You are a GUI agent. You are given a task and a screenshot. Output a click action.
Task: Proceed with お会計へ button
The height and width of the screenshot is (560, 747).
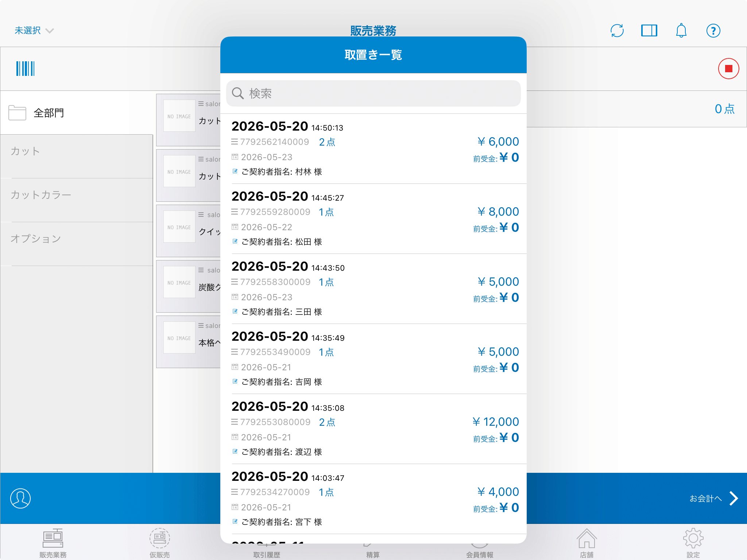click(705, 498)
